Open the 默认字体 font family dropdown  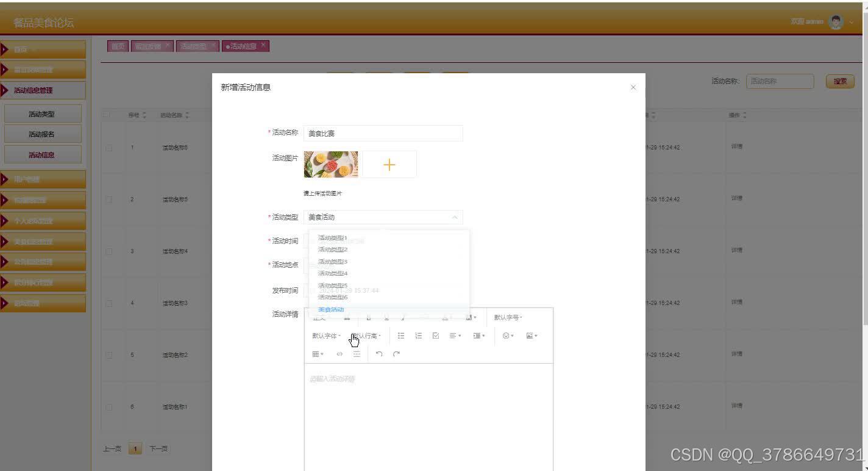tap(326, 336)
